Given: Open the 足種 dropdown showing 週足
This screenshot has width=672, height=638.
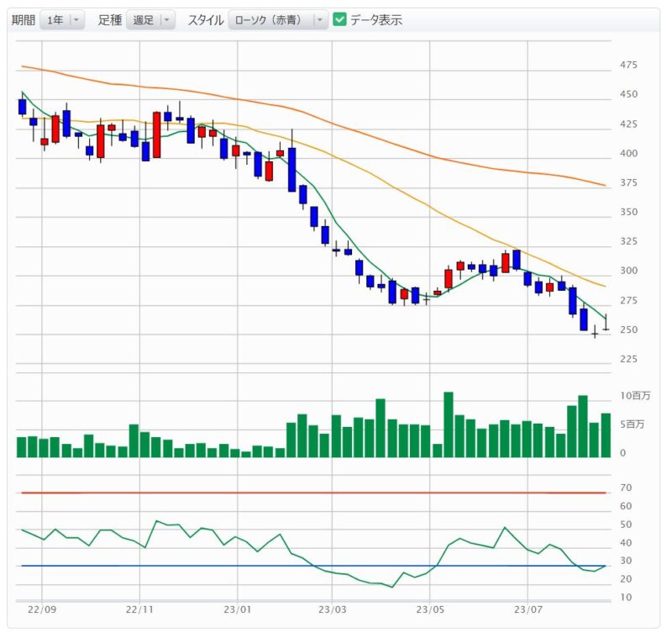Looking at the screenshot, I should pyautogui.click(x=150, y=20).
